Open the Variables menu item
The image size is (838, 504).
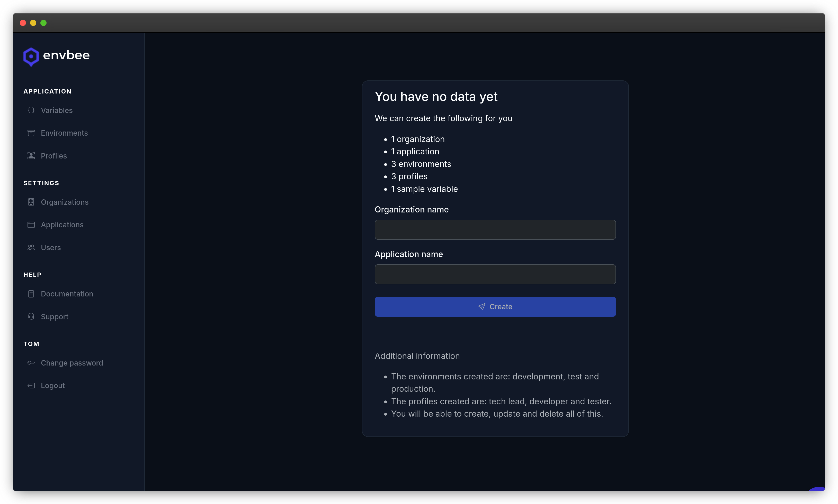[57, 110]
